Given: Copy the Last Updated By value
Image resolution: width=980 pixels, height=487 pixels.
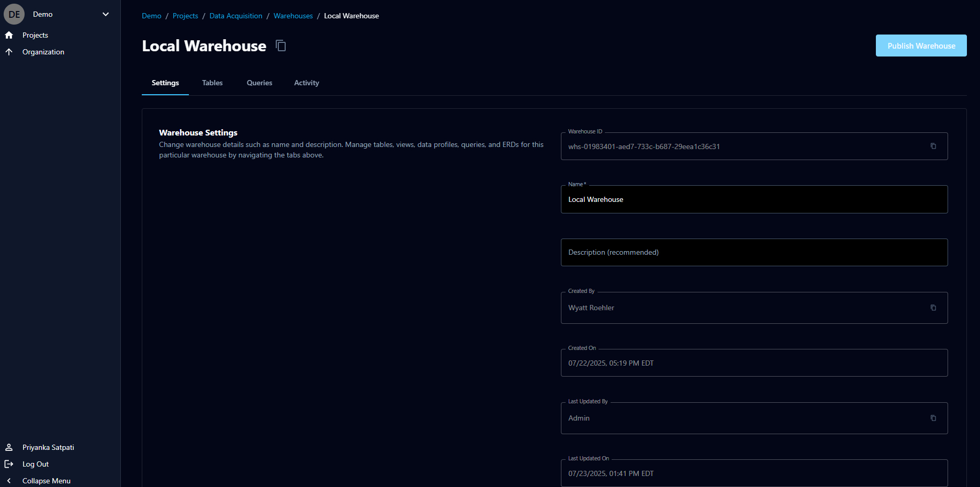Looking at the screenshot, I should pos(933,418).
